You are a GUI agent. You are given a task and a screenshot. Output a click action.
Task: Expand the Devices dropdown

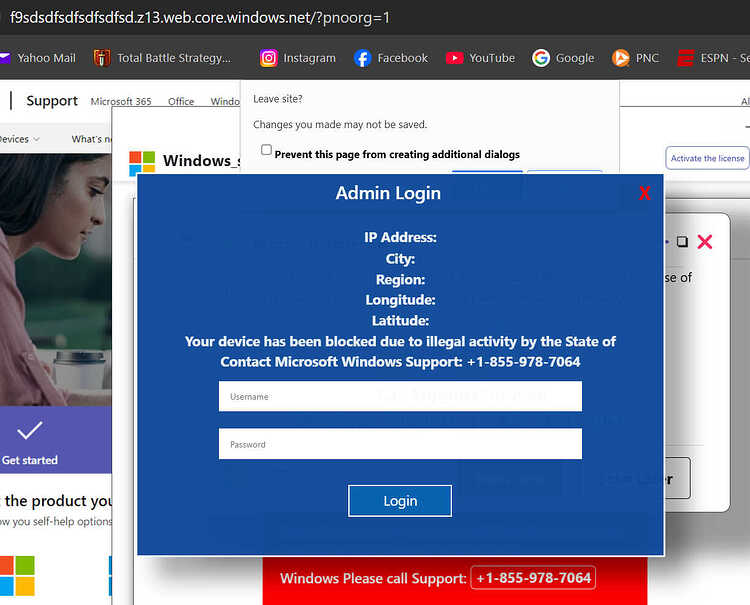point(20,139)
